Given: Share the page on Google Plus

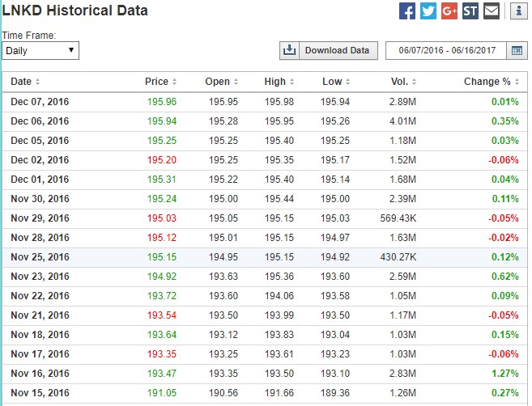Looking at the screenshot, I should 449,11.
